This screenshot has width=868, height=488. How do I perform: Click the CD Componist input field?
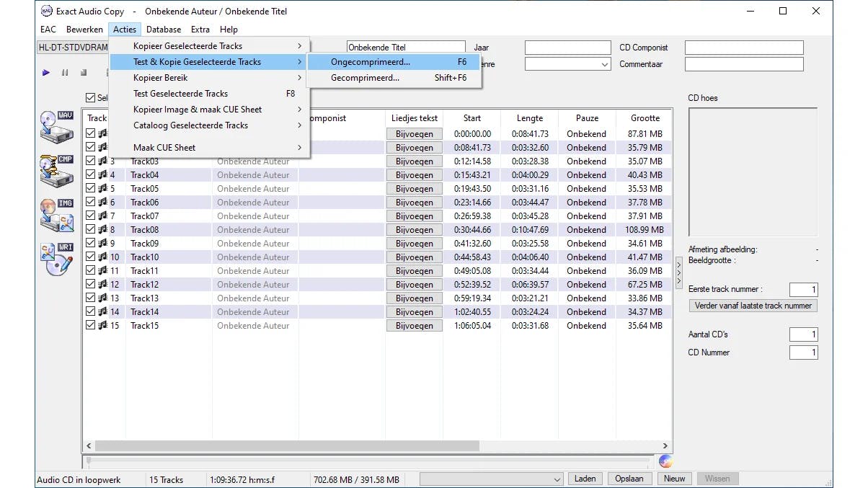(744, 48)
